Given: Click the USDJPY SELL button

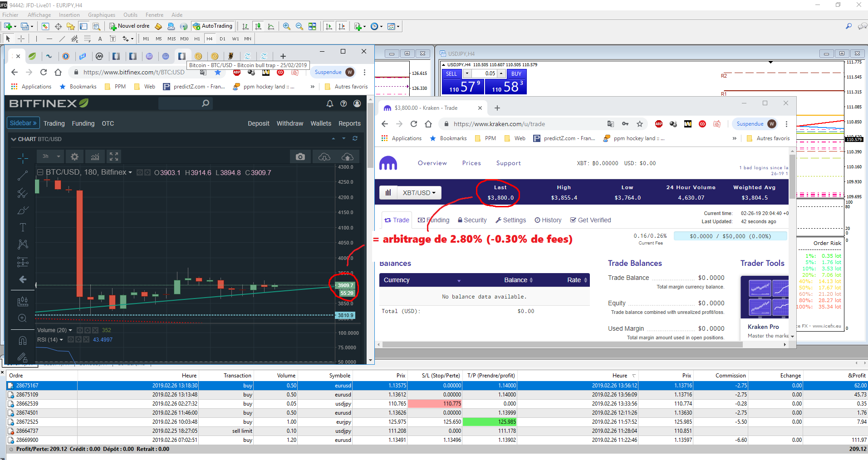Looking at the screenshot, I should [451, 73].
